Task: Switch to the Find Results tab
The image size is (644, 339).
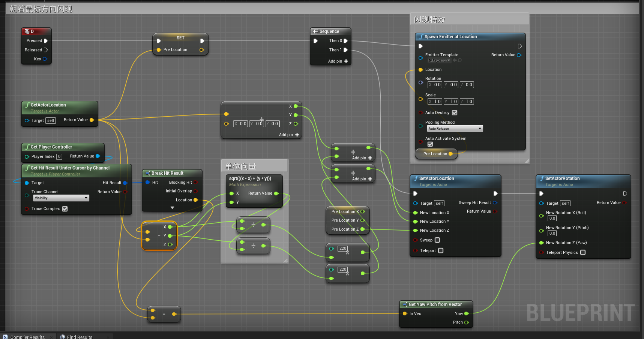Action: pyautogui.click(x=80, y=337)
